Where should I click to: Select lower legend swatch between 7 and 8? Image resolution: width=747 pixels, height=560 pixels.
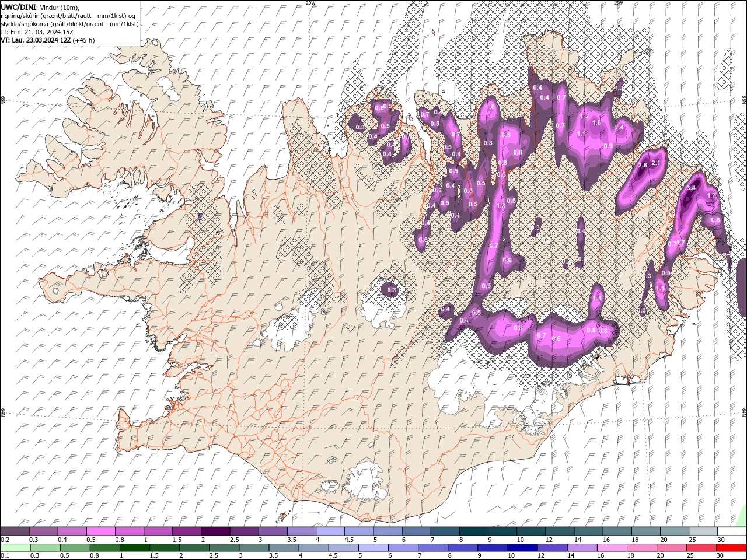(x=432, y=548)
